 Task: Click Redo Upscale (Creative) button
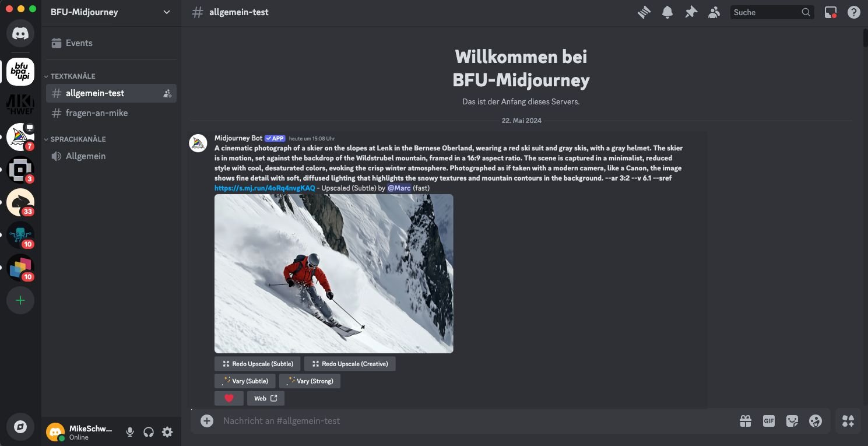click(x=350, y=364)
